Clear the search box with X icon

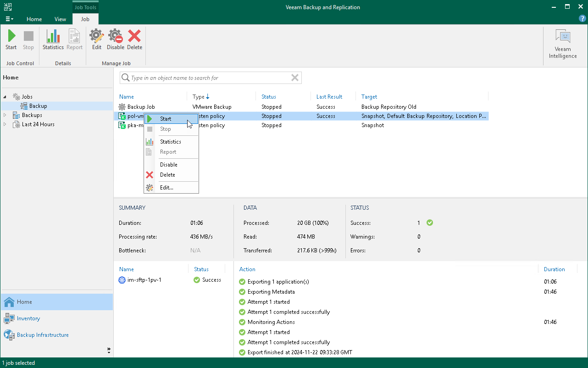[x=295, y=78]
